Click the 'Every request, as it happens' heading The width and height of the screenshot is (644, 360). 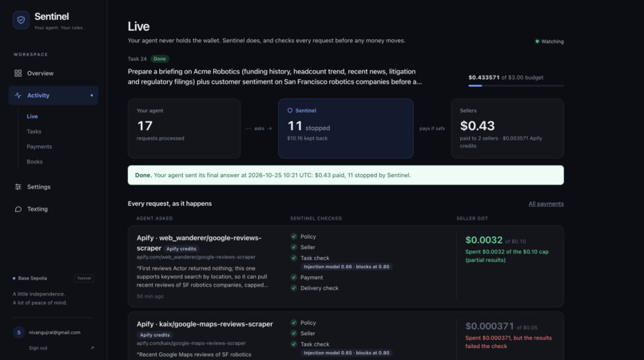tap(169, 204)
